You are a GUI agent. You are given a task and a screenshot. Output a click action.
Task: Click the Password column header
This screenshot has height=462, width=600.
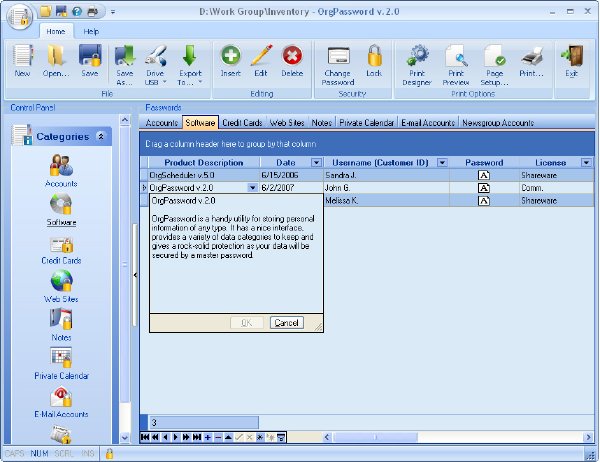point(484,163)
